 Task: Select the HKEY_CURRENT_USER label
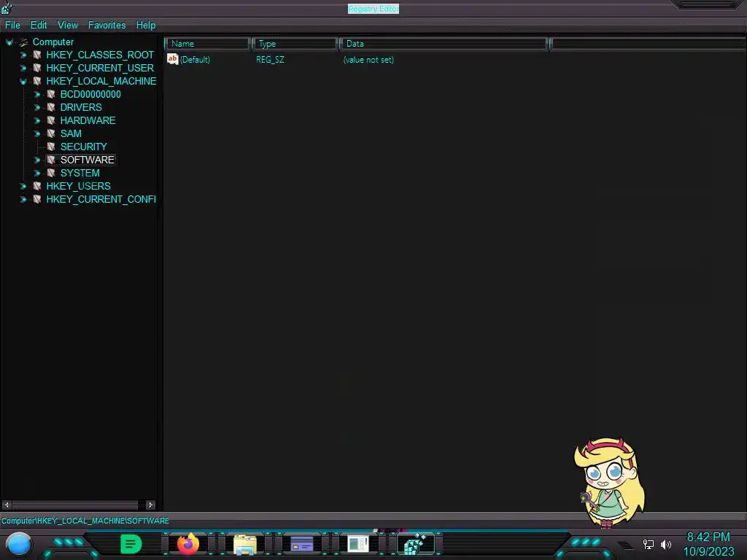100,68
